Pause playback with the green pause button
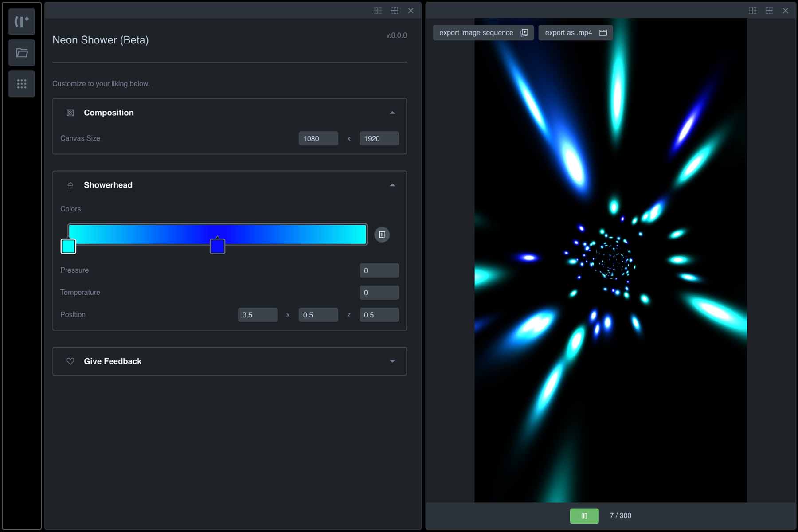 (584, 516)
